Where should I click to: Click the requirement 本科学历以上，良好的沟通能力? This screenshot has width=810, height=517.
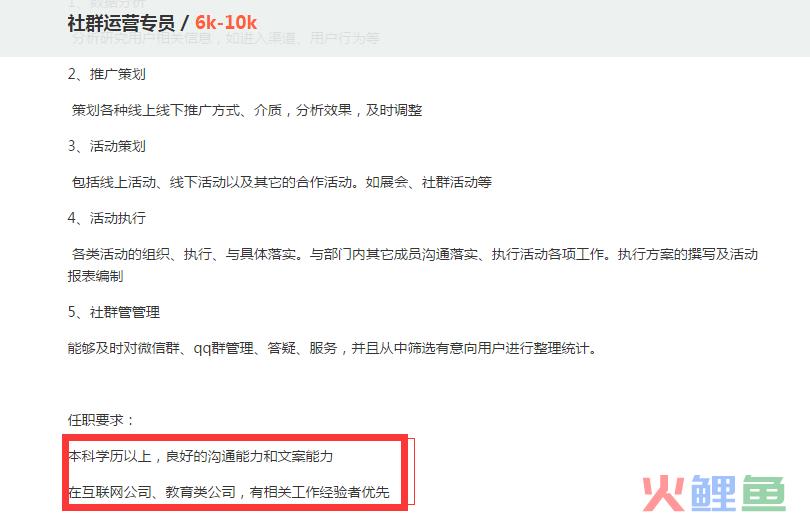point(200,456)
